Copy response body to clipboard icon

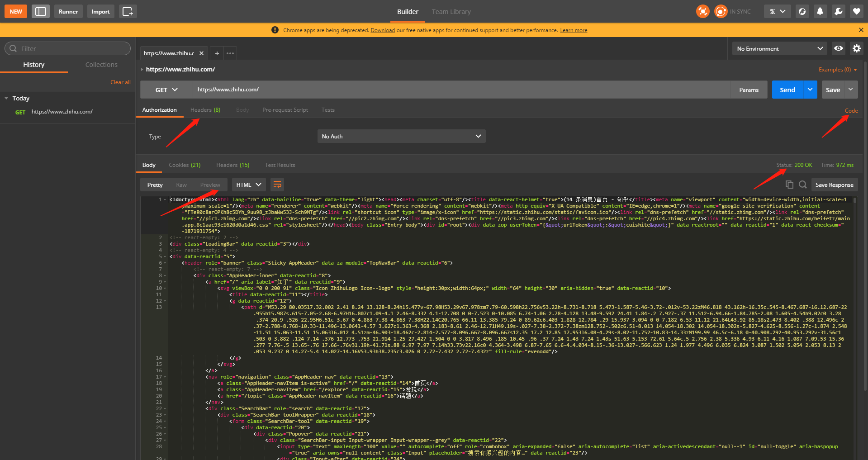tap(789, 184)
